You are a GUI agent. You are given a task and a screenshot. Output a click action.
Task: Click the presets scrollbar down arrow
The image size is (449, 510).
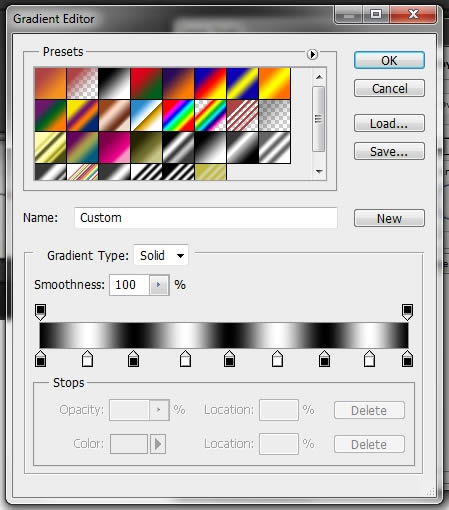point(319,172)
